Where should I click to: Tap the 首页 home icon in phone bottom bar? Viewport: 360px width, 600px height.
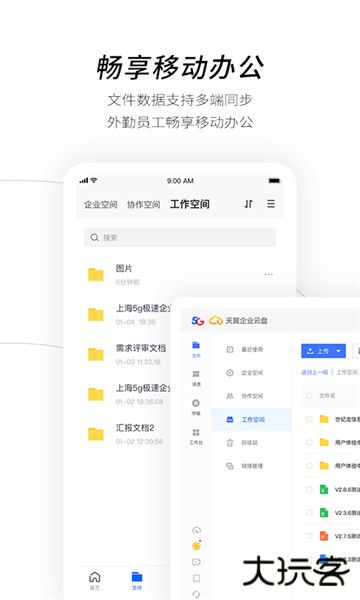pos(94,577)
